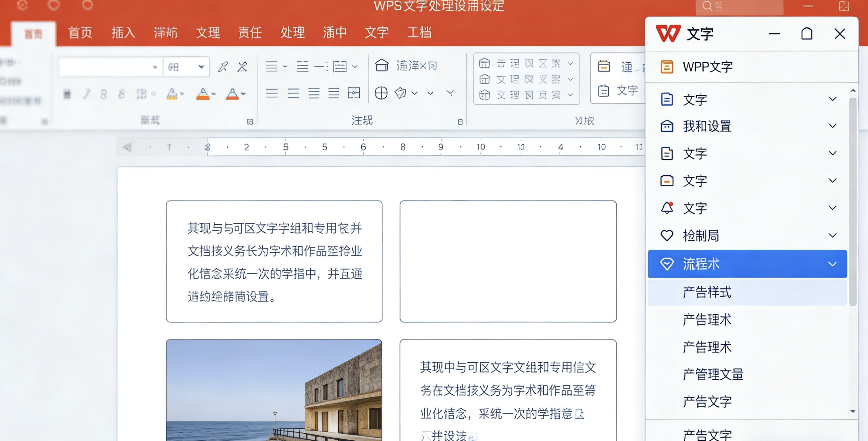Screen dimensions: 868x441
Task: Select 产告样式 in the sidebar list
Action: 707,292
